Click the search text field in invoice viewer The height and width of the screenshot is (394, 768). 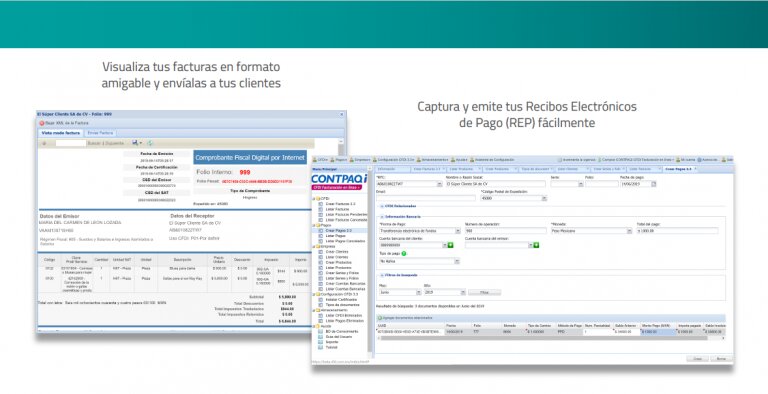tap(71, 143)
